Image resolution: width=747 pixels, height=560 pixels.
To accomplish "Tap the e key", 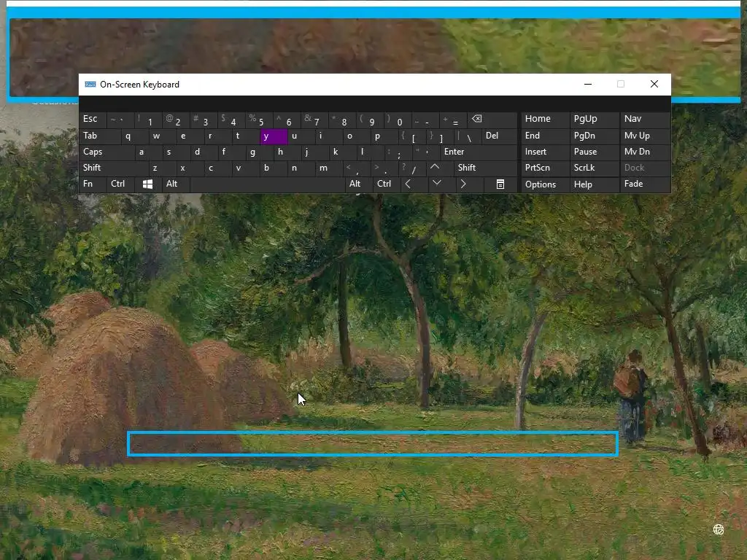I will click(x=190, y=136).
